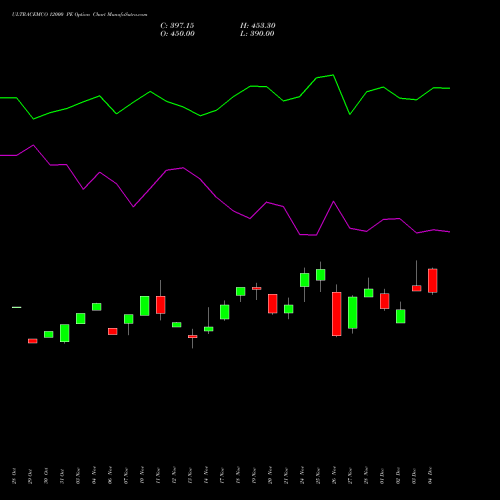Click the red candlestick for 03 Dec
Image resolution: width=500 pixels, height=500 pixels.
pyautogui.click(x=417, y=288)
